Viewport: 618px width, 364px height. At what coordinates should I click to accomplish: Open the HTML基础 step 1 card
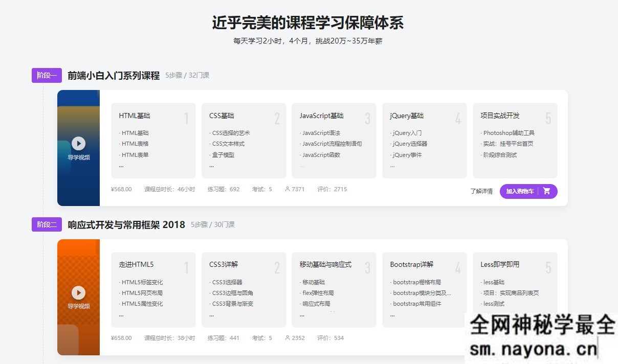tap(153, 141)
